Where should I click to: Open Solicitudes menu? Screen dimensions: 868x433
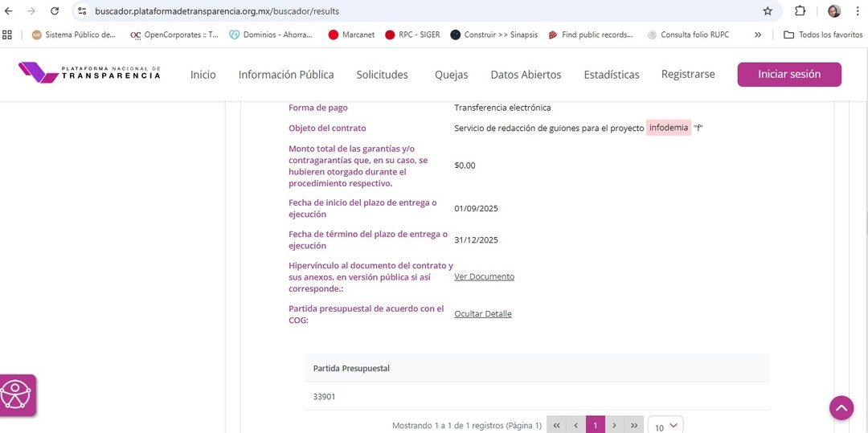point(382,75)
